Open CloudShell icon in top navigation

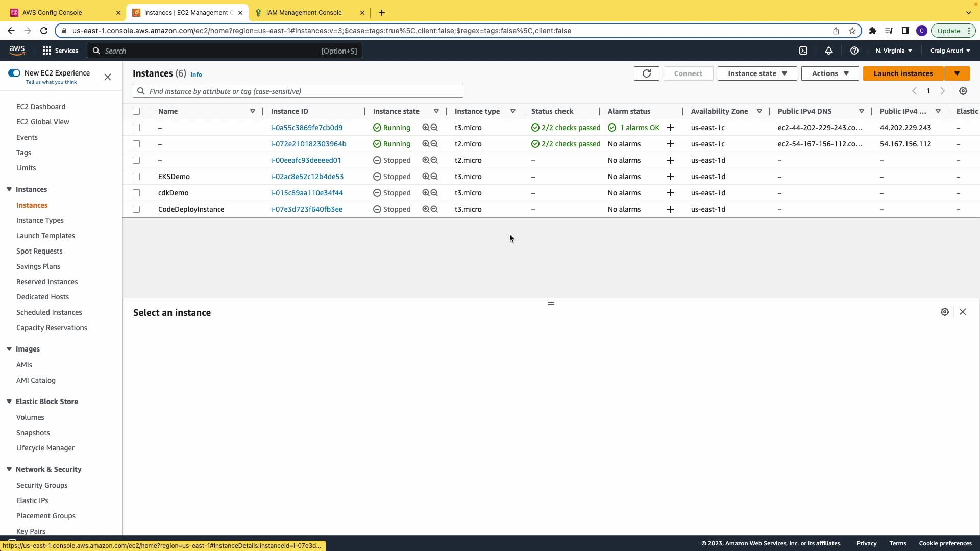click(x=803, y=51)
